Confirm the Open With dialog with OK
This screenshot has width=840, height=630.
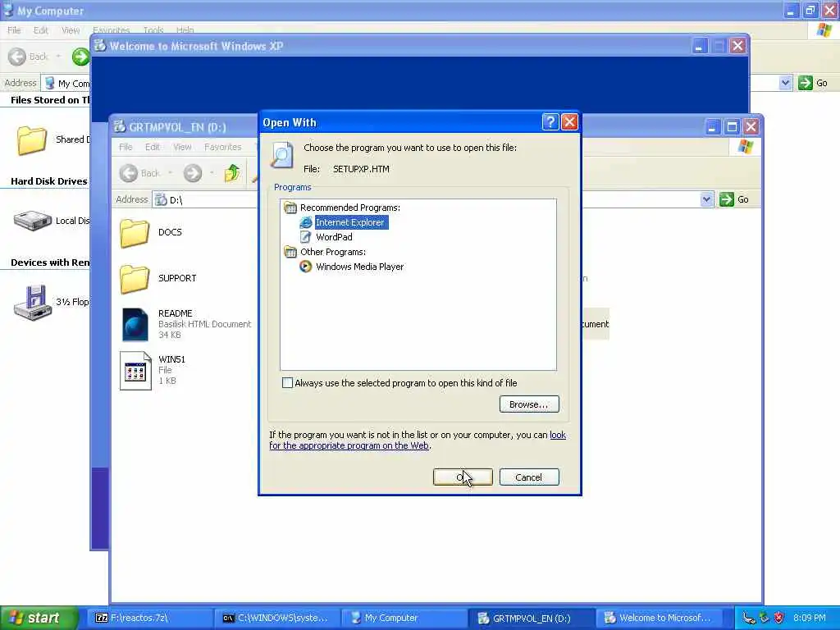coord(463,477)
